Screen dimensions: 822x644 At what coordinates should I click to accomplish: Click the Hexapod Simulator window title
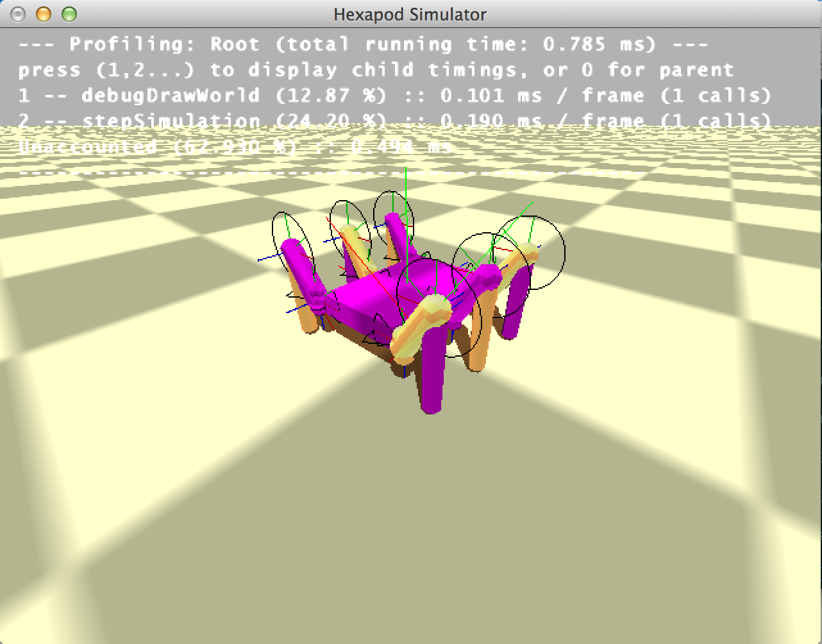pos(410,14)
